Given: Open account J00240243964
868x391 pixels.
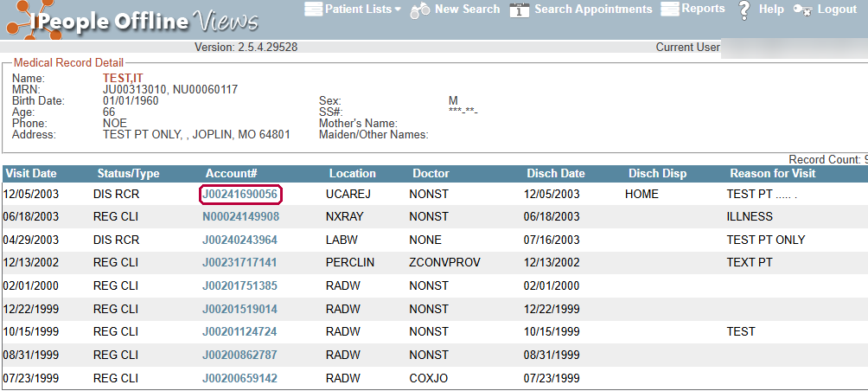Looking at the screenshot, I should 239,240.
